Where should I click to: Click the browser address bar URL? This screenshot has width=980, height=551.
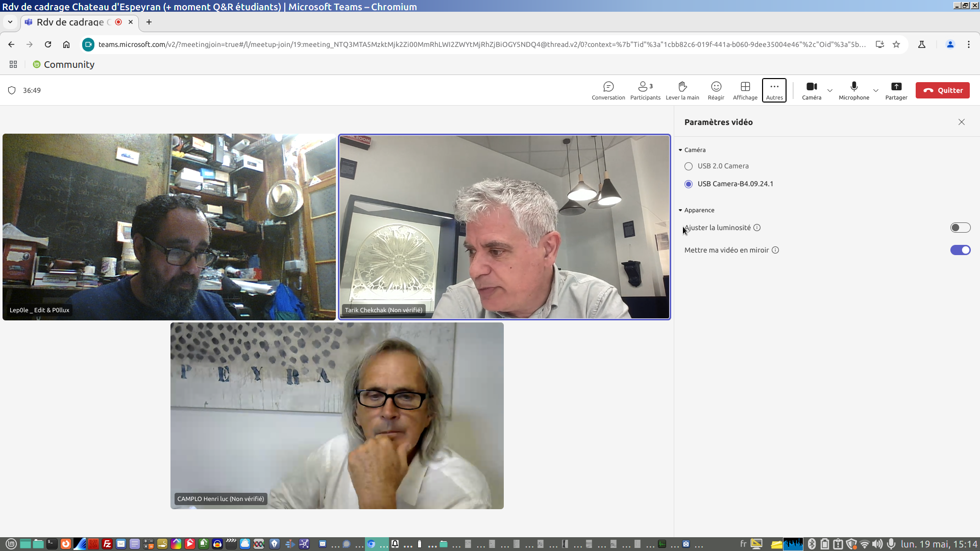[480, 44]
